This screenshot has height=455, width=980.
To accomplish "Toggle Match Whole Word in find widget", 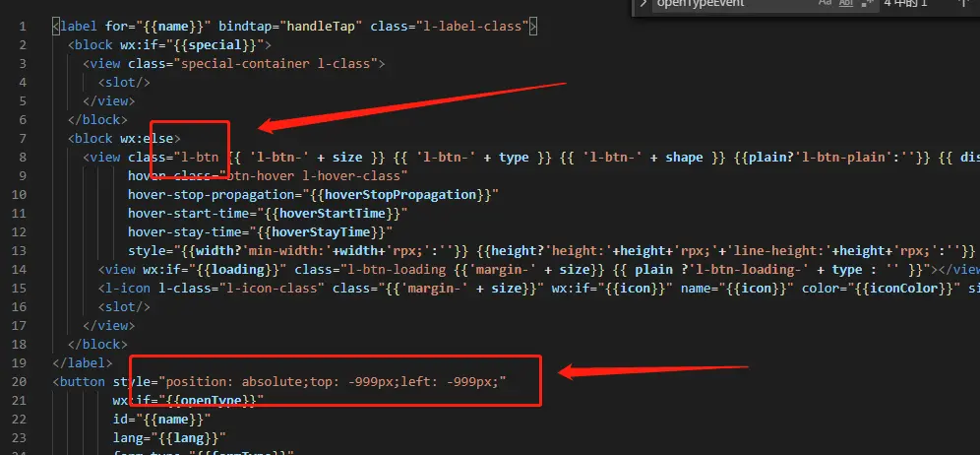I will click(x=845, y=3).
